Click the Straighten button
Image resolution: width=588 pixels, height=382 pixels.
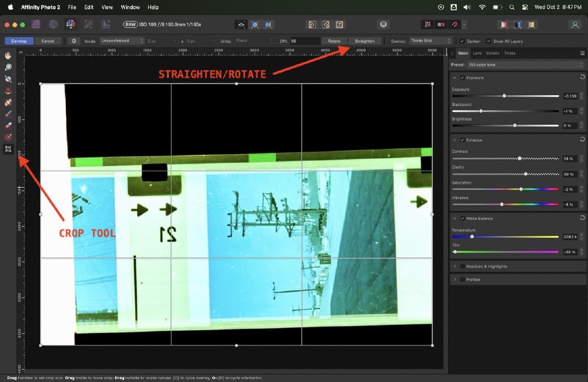click(x=365, y=41)
